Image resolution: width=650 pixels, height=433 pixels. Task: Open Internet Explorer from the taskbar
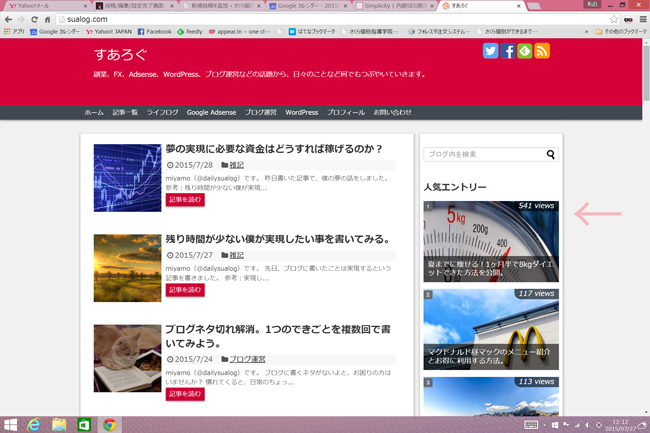[x=34, y=424]
